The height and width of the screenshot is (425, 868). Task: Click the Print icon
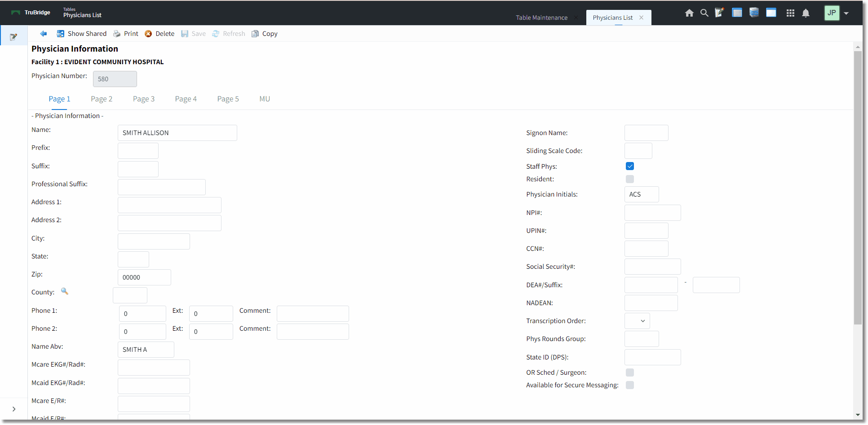117,34
